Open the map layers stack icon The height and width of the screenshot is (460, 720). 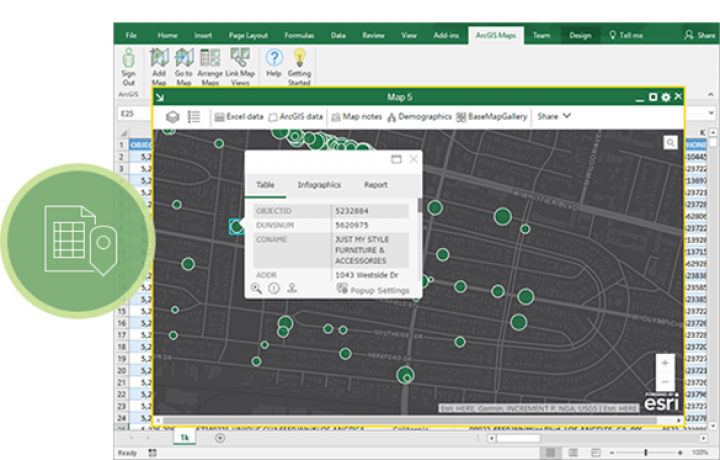click(172, 117)
